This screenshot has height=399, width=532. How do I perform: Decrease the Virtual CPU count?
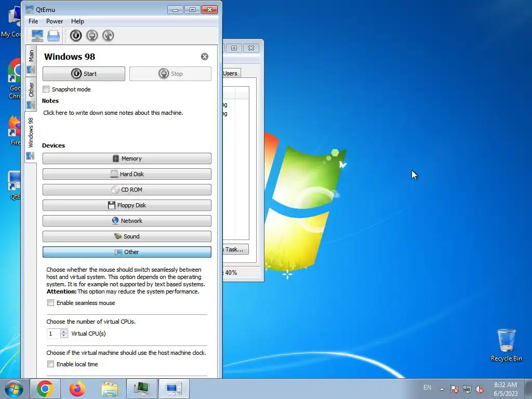coord(64,336)
